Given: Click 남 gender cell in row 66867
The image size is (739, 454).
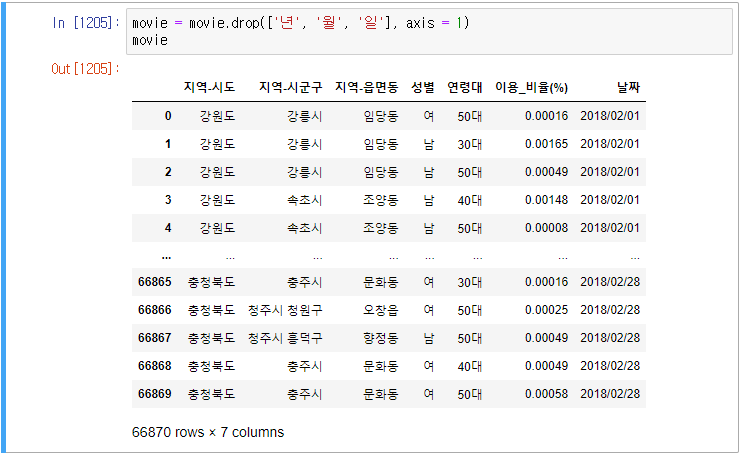Looking at the screenshot, I should pyautogui.click(x=428, y=338).
